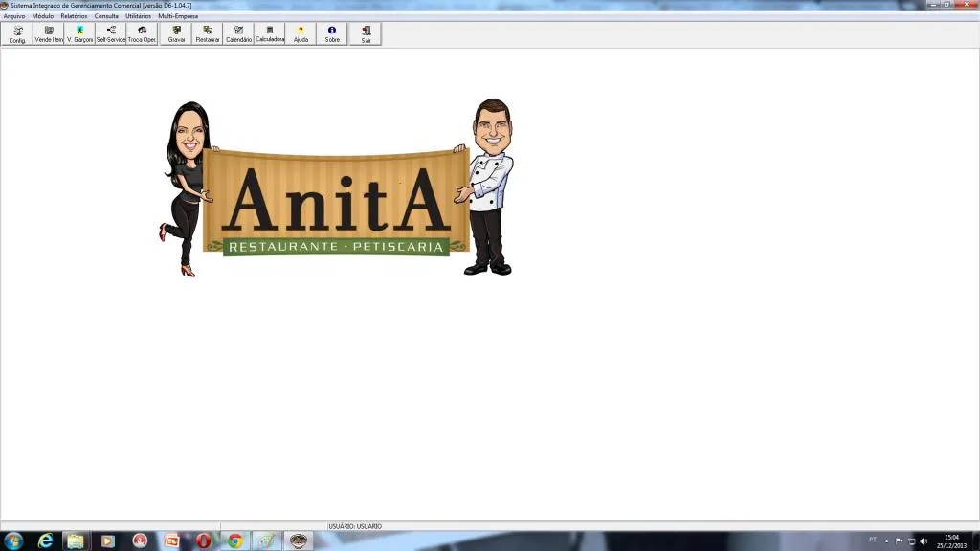
Task: Open the Consulta menu
Action: pyautogui.click(x=106, y=16)
